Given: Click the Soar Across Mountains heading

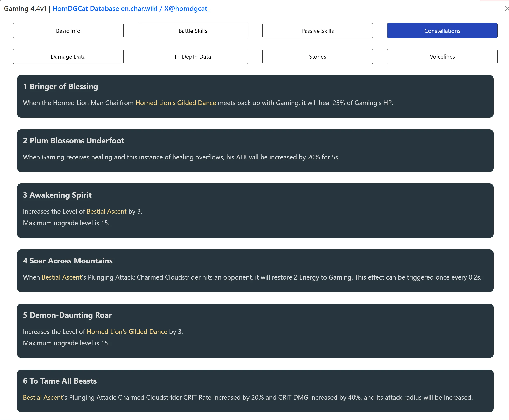Looking at the screenshot, I should pyautogui.click(x=68, y=261).
